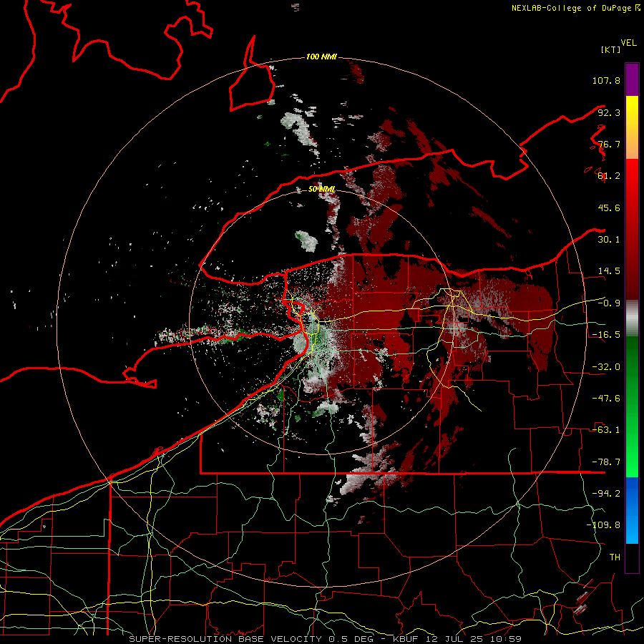The image size is (644, 644).
Task: Click the 50 NMI range ring label
Action: click(321, 189)
